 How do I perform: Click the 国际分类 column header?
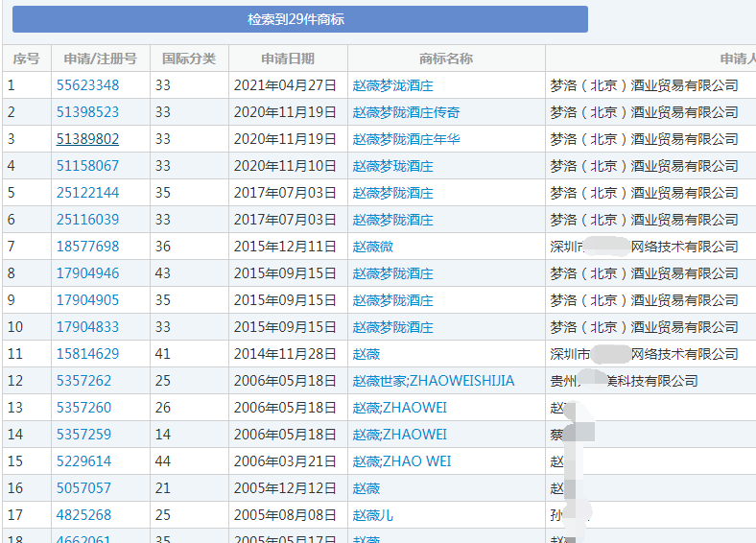(x=189, y=59)
